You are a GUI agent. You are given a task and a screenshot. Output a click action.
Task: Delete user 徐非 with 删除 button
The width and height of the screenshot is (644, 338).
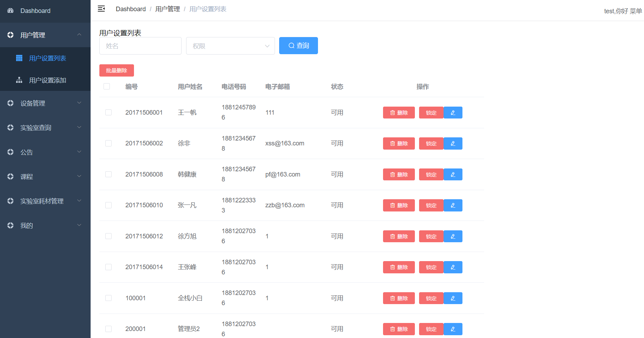coord(399,143)
